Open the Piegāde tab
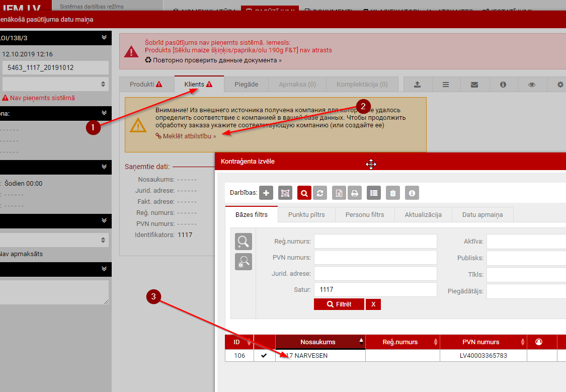The image size is (566, 392). tap(246, 84)
